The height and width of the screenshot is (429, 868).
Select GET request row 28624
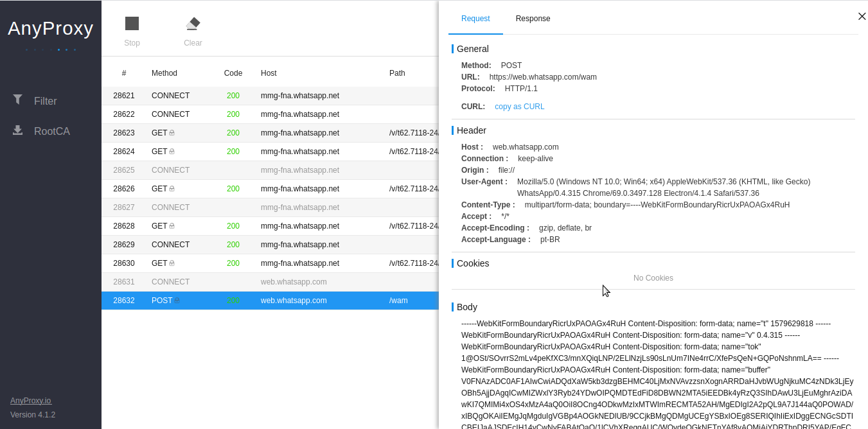[x=270, y=152]
